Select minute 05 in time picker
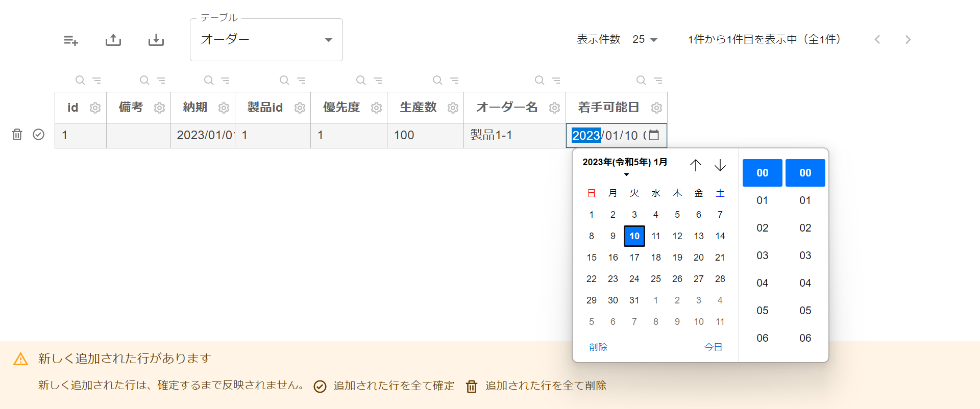 click(x=805, y=311)
